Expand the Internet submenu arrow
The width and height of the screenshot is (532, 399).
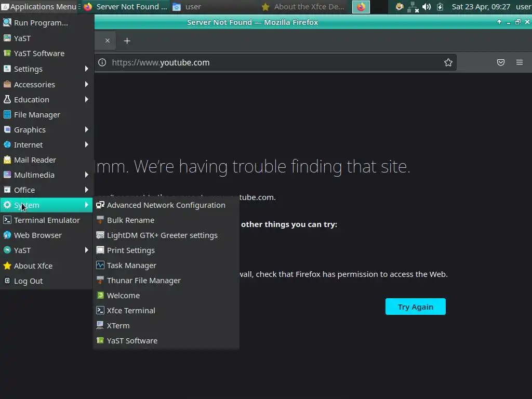(87, 144)
